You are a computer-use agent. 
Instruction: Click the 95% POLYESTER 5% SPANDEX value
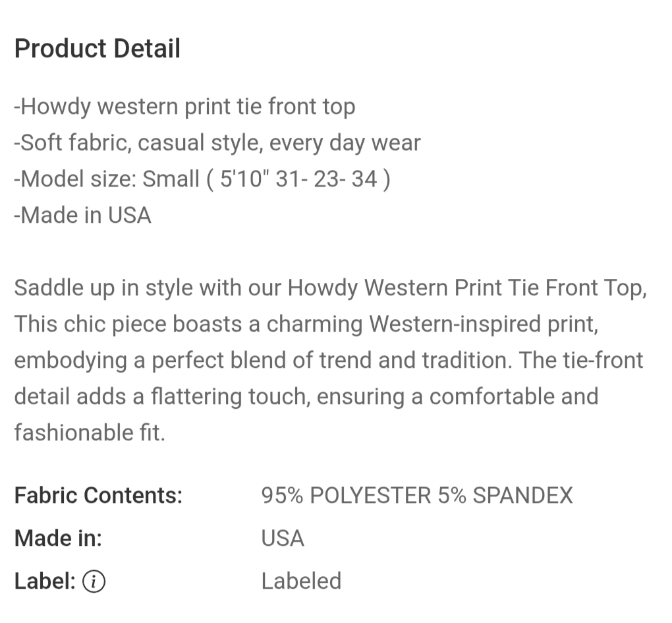coord(417,495)
